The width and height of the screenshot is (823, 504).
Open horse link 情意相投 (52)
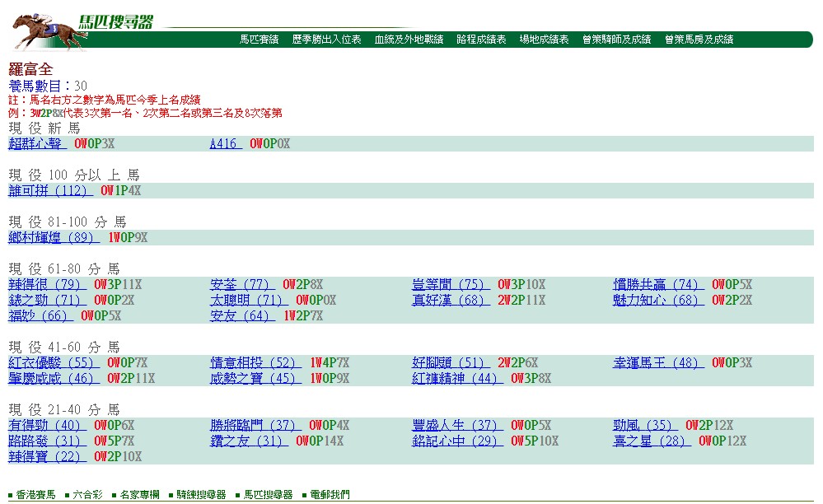point(255,363)
